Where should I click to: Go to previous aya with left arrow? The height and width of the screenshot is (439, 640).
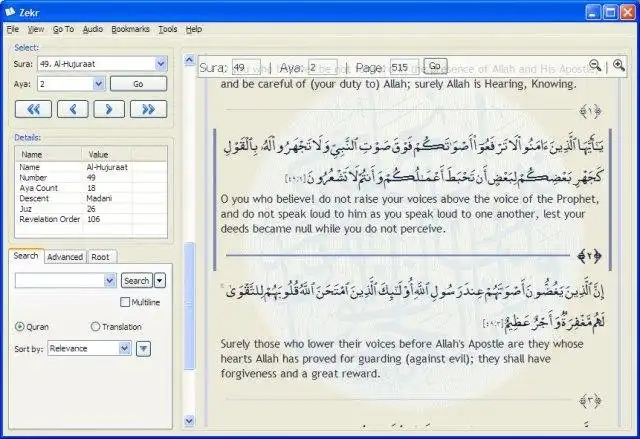[73, 109]
